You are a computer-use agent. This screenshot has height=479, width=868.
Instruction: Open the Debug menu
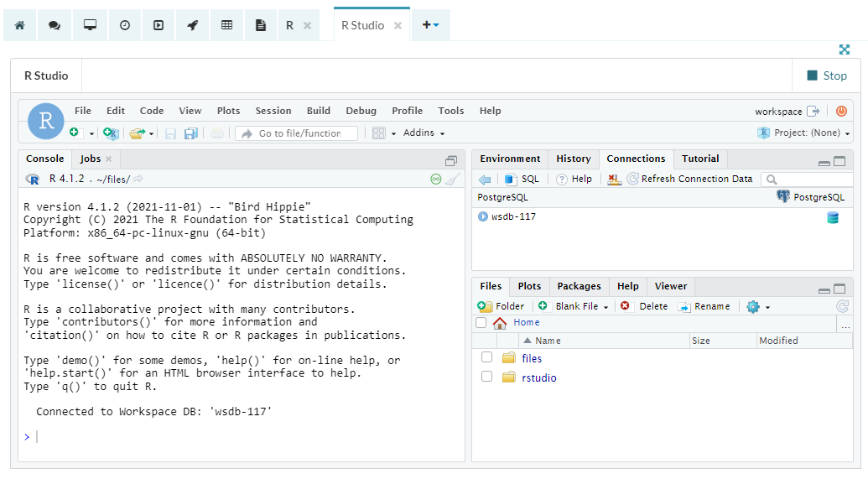pos(361,111)
